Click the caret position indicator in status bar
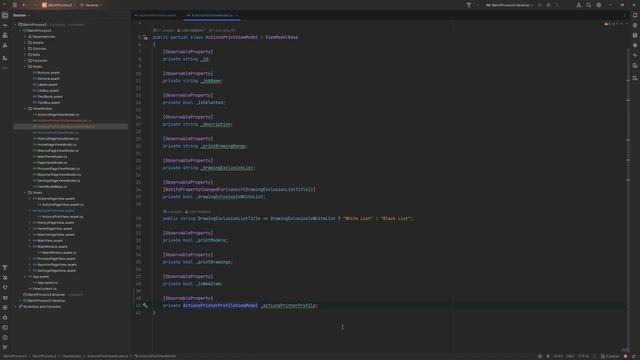The height and width of the screenshot is (360, 640). (x=558, y=356)
